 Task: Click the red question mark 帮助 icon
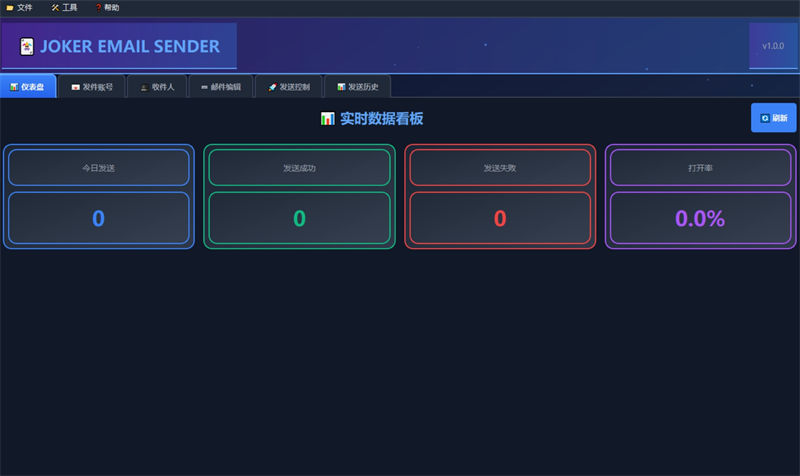(98, 7)
